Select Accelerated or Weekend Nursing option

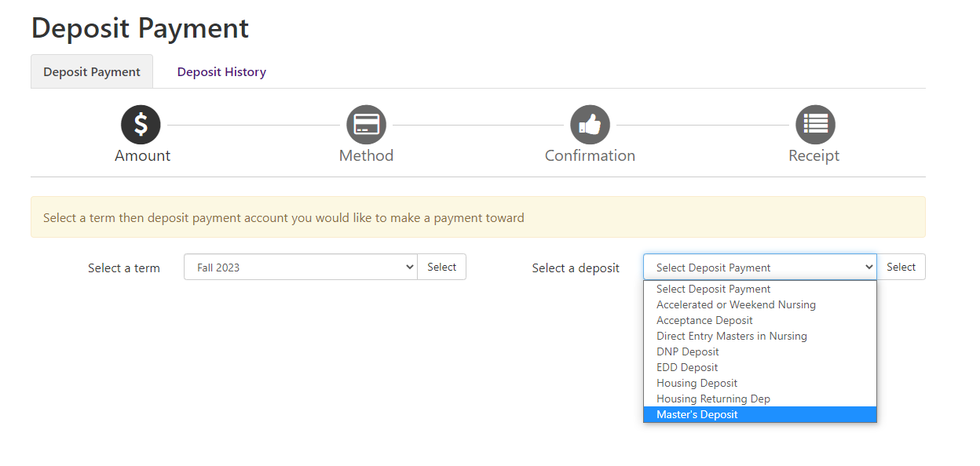[x=760, y=304]
